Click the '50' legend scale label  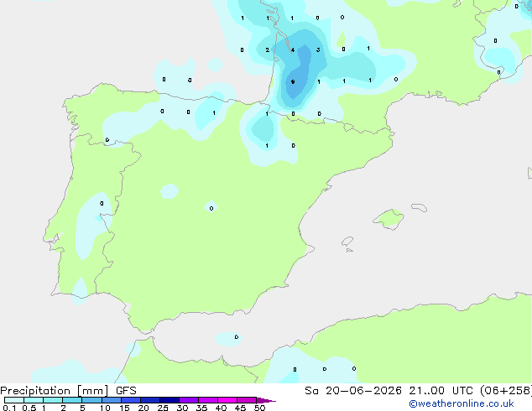tap(259, 408)
